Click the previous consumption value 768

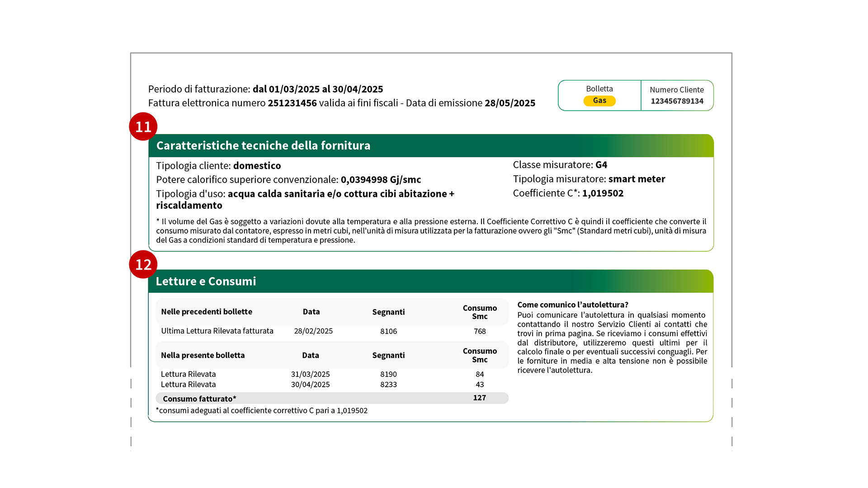(x=480, y=331)
